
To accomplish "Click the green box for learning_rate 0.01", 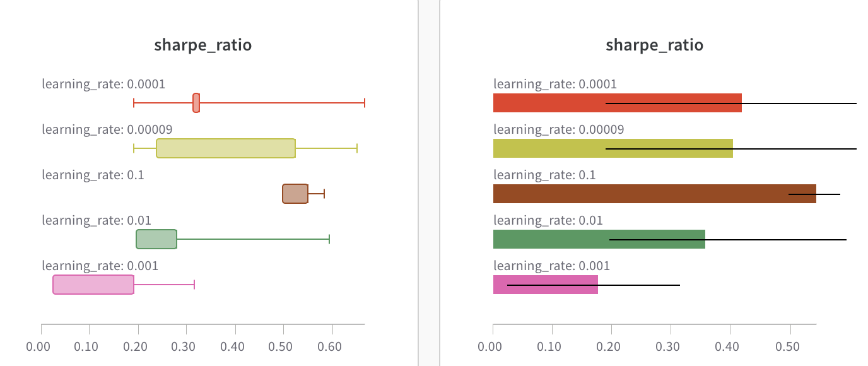I will click(156, 239).
